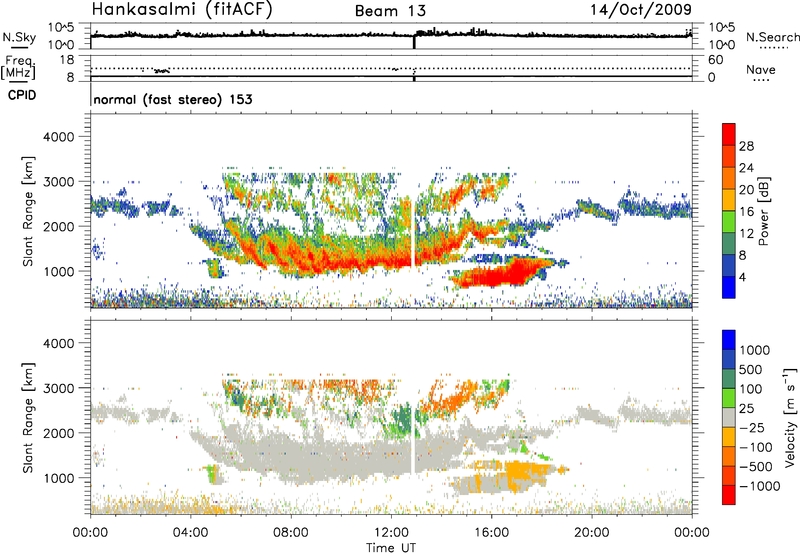Click the '1000' range tick on power panel
The image size is (800, 554).
tap(58, 271)
